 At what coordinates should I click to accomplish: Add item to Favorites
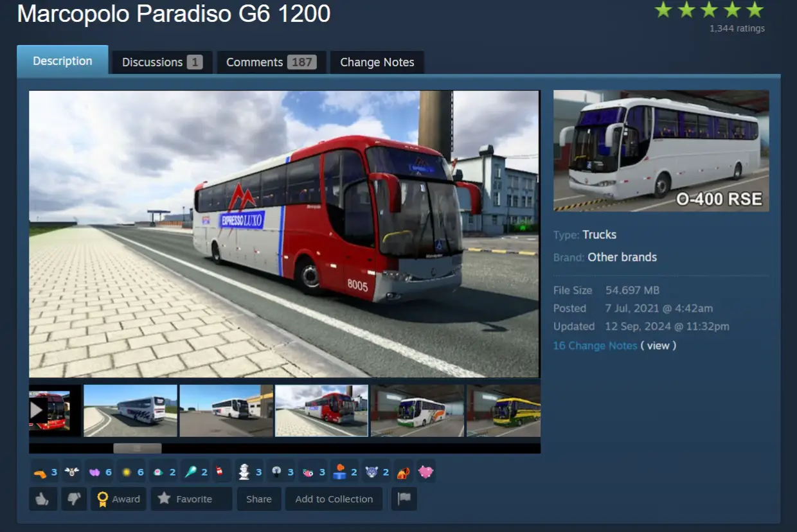[192, 499]
